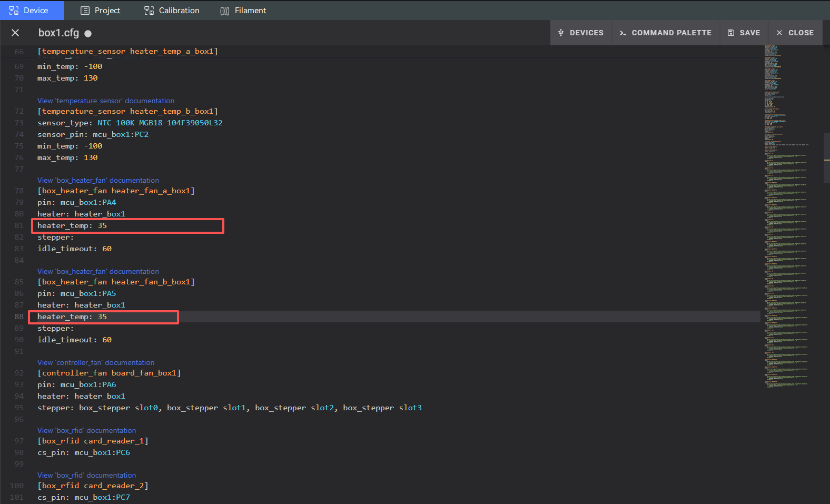Click the floppy disk save icon
This screenshot has height=504, width=830.
(x=731, y=33)
